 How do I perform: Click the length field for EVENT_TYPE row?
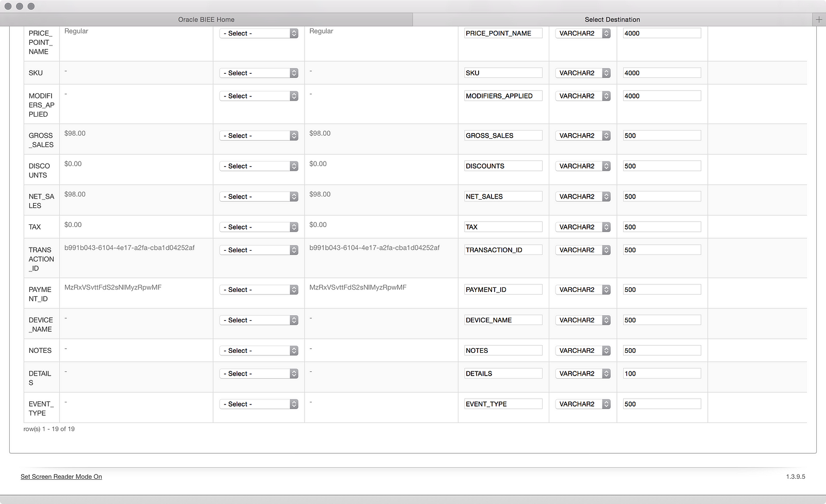661,404
